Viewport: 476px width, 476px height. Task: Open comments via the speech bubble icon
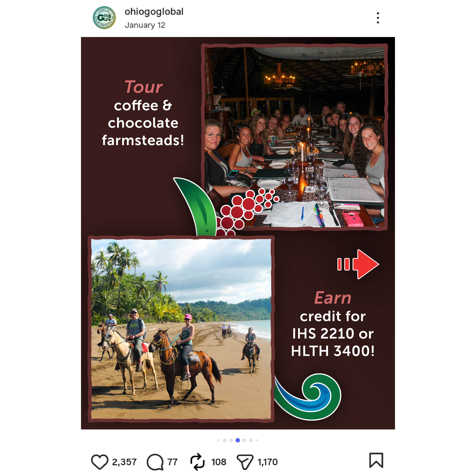tap(155, 462)
